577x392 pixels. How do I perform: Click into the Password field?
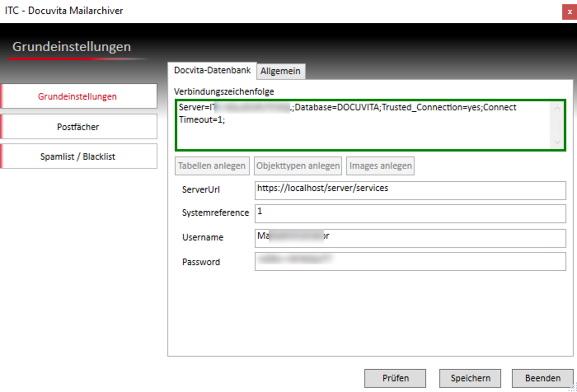[x=410, y=262]
